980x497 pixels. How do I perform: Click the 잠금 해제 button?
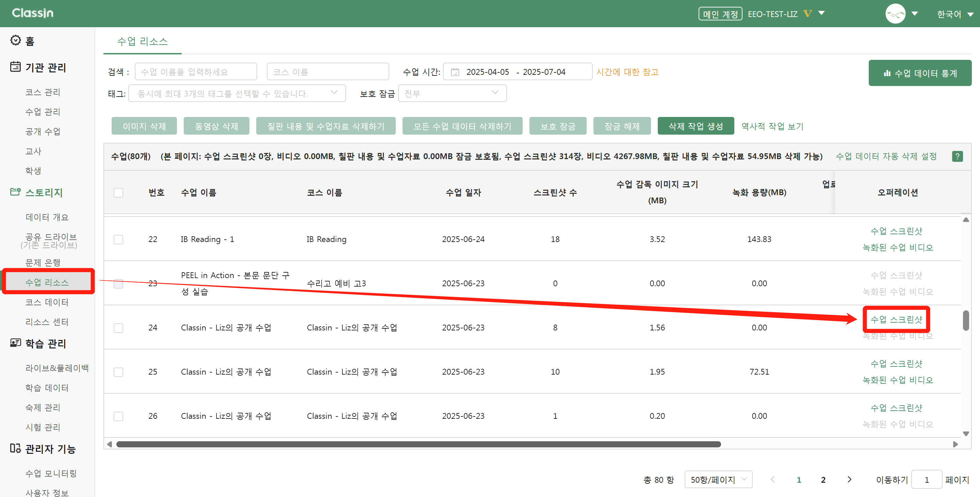coord(622,126)
